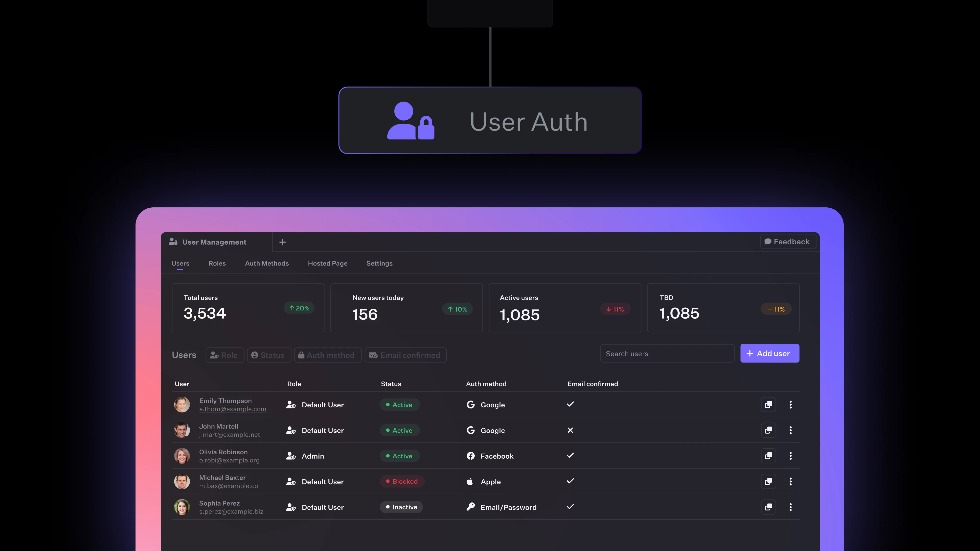Click the User Management tab icon
This screenshot has height=551, width=980.
click(x=173, y=242)
